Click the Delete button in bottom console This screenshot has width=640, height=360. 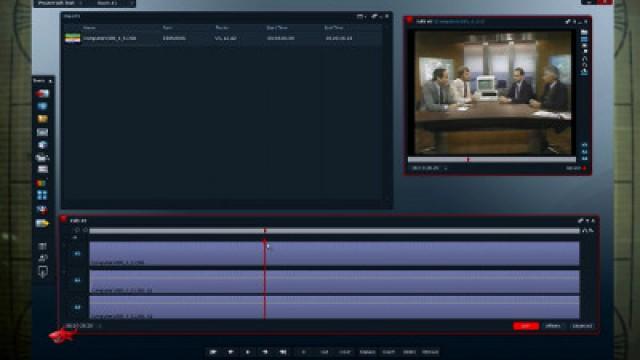[409, 352]
